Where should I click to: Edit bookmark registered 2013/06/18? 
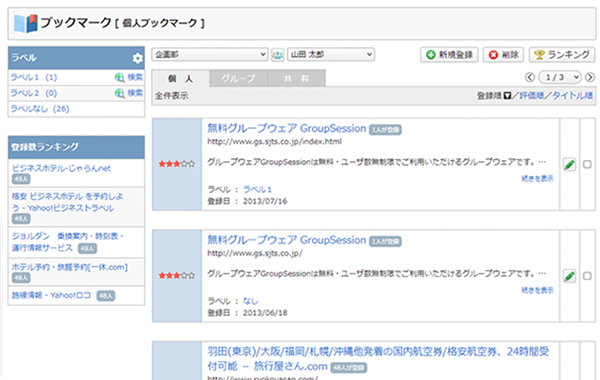[x=569, y=276]
